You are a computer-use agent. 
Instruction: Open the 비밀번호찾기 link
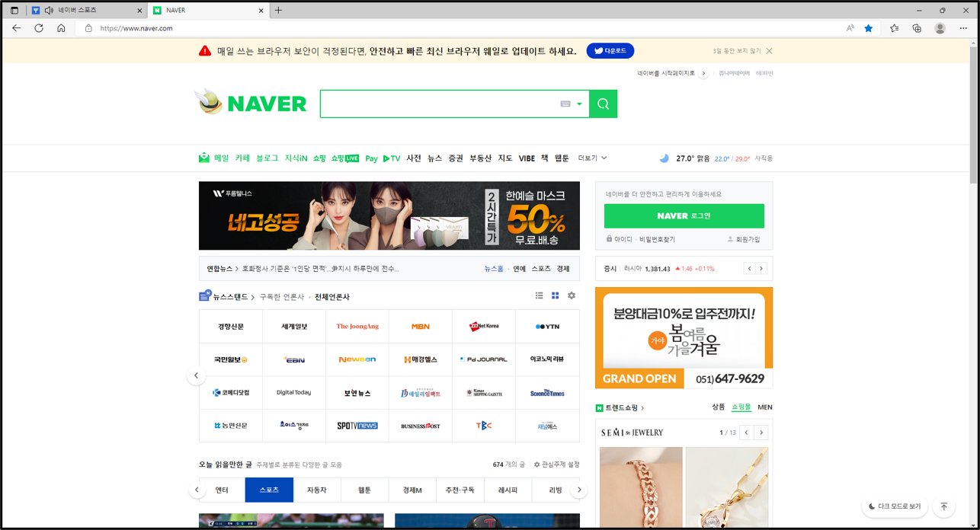(657, 239)
